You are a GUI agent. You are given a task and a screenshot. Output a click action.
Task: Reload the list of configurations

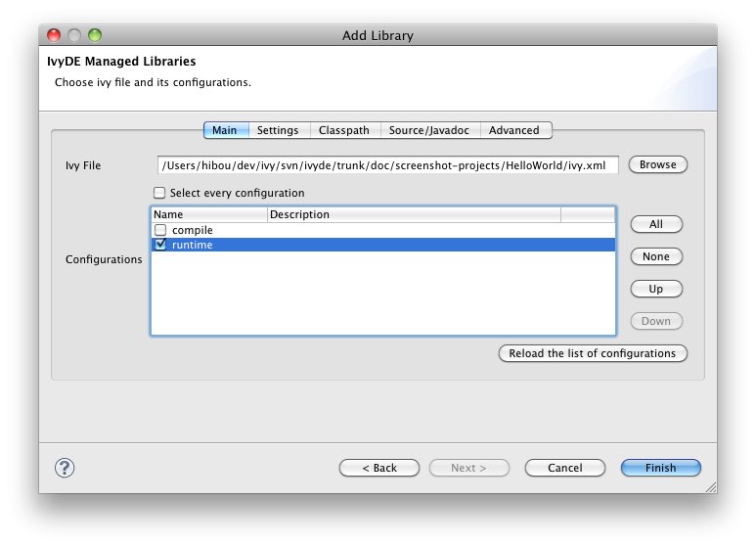click(x=592, y=353)
